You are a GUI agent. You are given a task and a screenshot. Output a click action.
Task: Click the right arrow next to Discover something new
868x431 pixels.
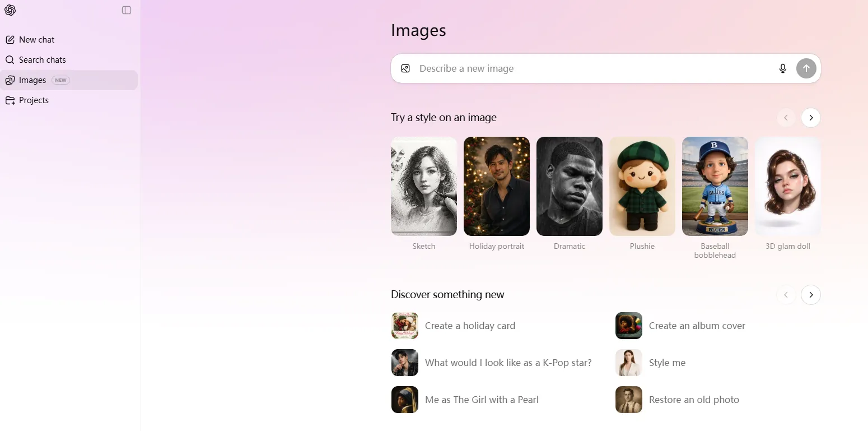pos(810,294)
